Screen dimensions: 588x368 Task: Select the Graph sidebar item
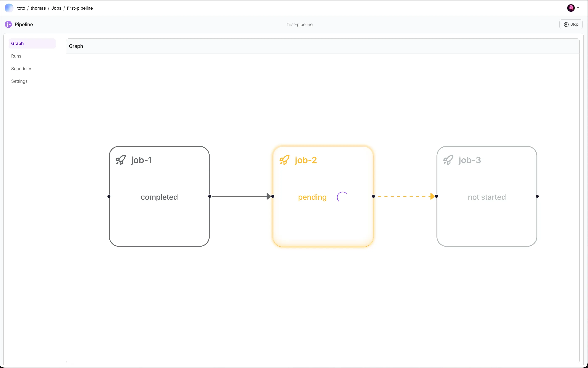click(x=32, y=43)
